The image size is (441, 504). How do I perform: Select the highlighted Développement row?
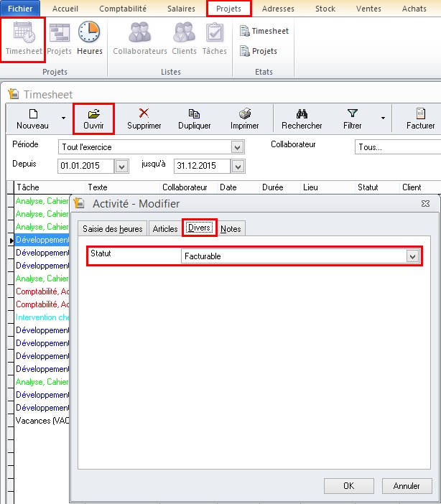[x=42, y=240]
